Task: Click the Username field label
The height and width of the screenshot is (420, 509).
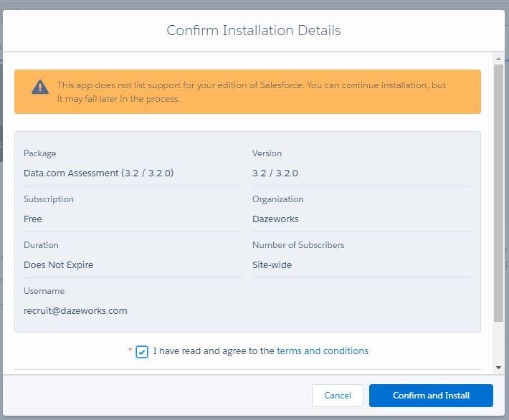Action: click(44, 291)
